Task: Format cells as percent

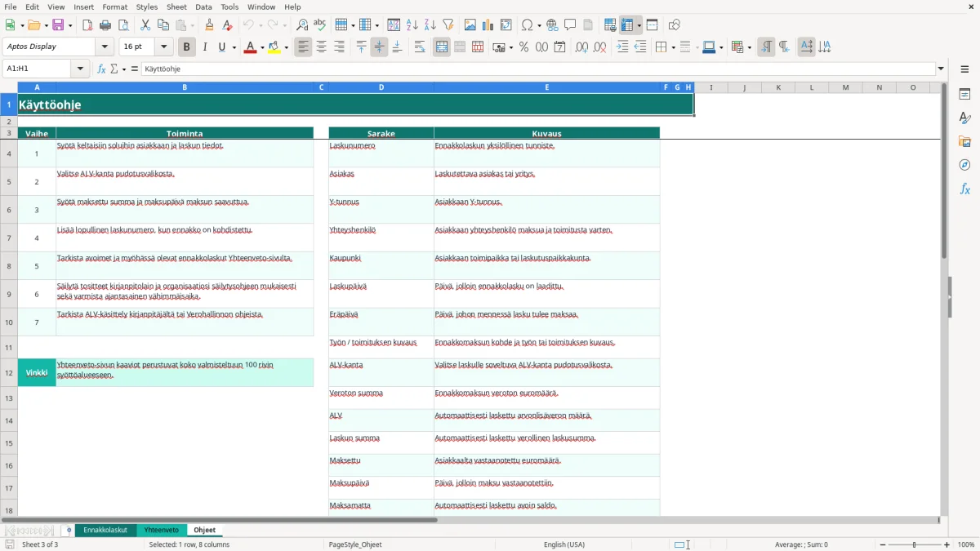Action: coord(523,47)
